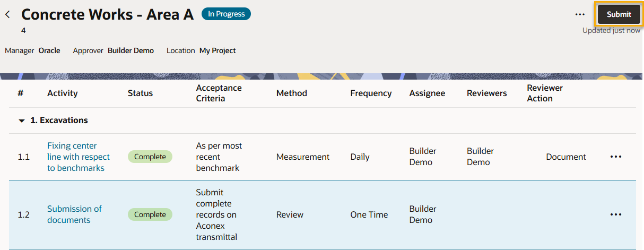
Task: Click the Location My Project field
Action: (217, 51)
